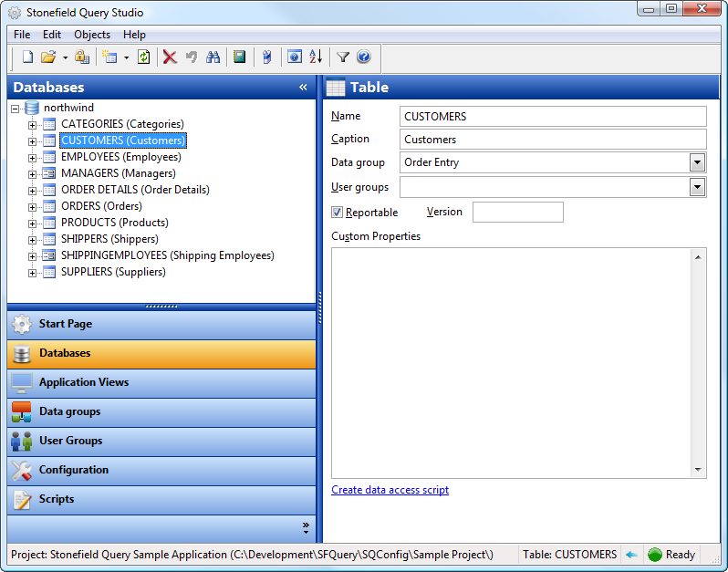
Task: Toggle the Reportable checkbox
Action: click(337, 213)
